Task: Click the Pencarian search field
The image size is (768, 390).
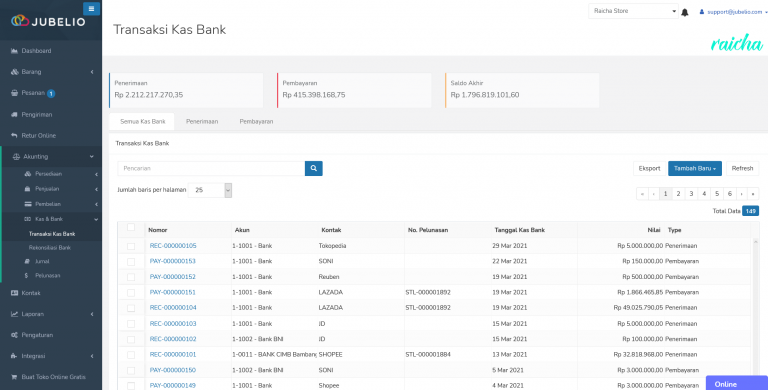Action: 211,169
